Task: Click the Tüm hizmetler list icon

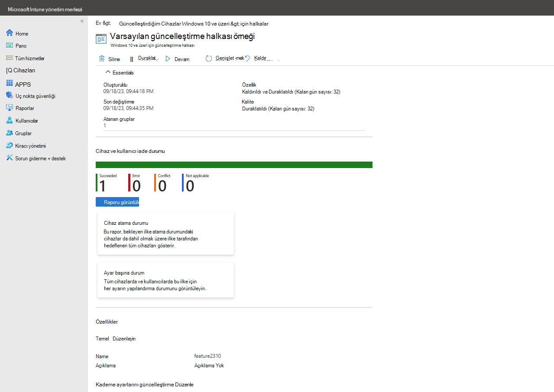Action: pyautogui.click(x=10, y=58)
